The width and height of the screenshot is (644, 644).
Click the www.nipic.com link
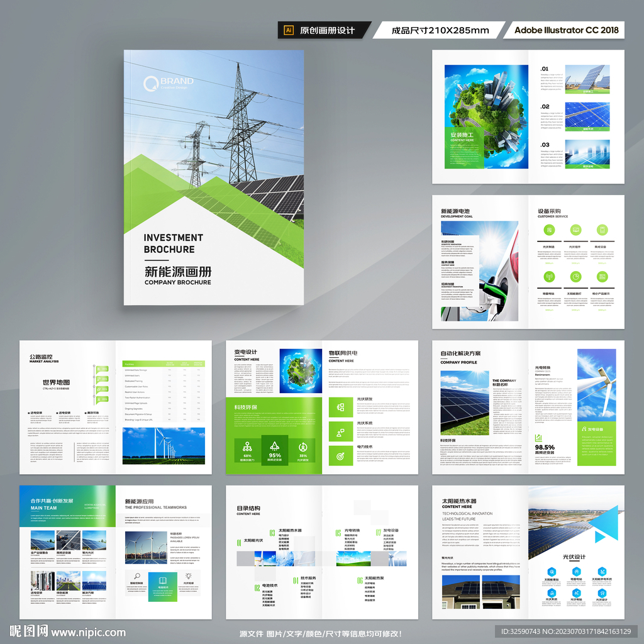(x=88, y=632)
